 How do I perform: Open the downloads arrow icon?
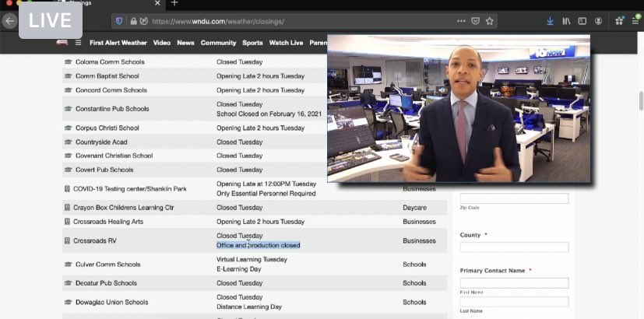(550, 21)
